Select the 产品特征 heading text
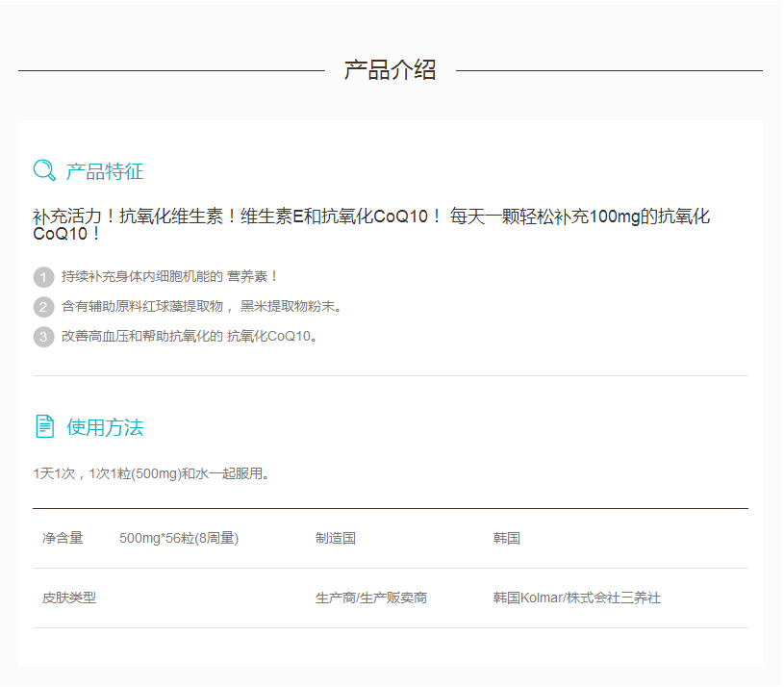 coord(105,172)
